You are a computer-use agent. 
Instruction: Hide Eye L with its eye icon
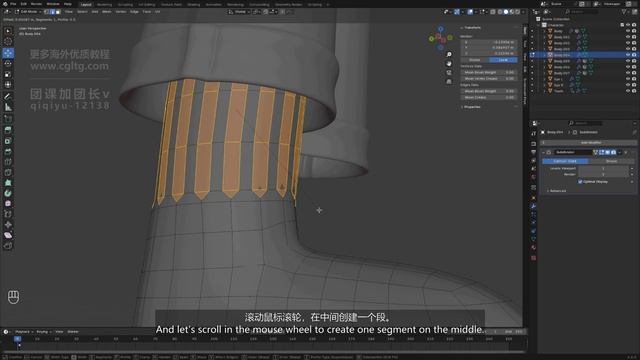tap(628, 79)
